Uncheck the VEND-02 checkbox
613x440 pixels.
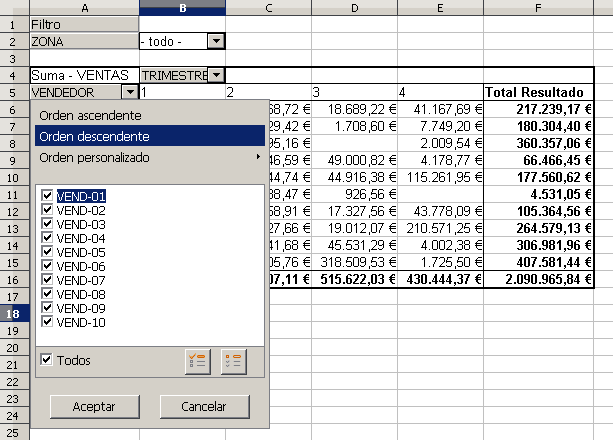point(47,210)
